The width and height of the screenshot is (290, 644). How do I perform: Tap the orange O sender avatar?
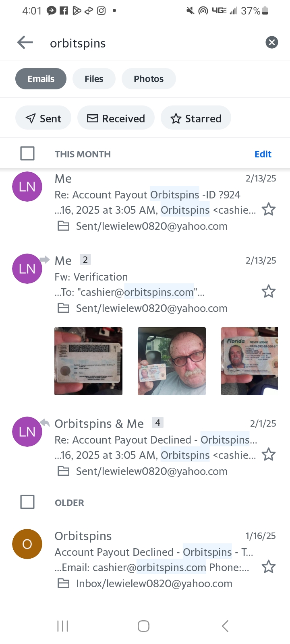[27, 544]
